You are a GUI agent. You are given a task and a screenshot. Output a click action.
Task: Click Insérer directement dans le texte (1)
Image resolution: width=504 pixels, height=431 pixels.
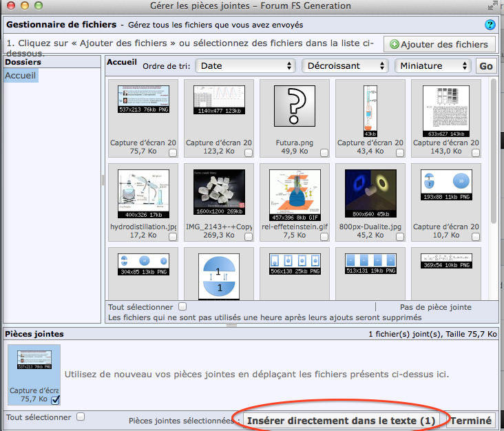tap(341, 421)
